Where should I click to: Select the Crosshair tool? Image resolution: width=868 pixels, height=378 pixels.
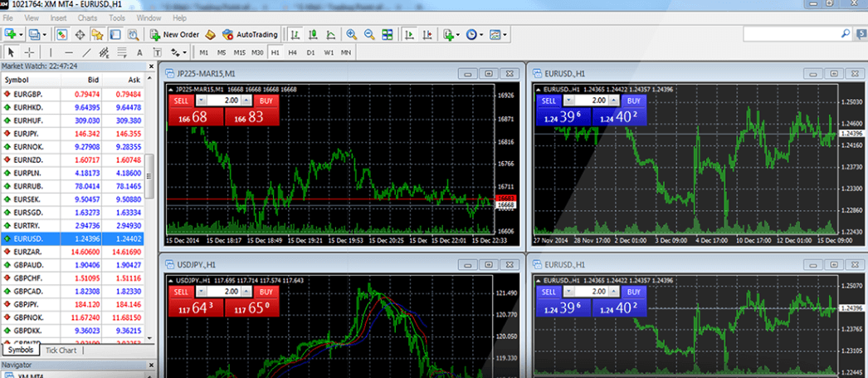coord(29,52)
